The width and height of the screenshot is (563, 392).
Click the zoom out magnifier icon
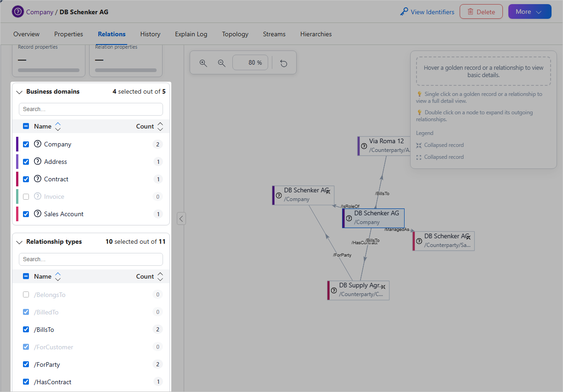coord(222,63)
